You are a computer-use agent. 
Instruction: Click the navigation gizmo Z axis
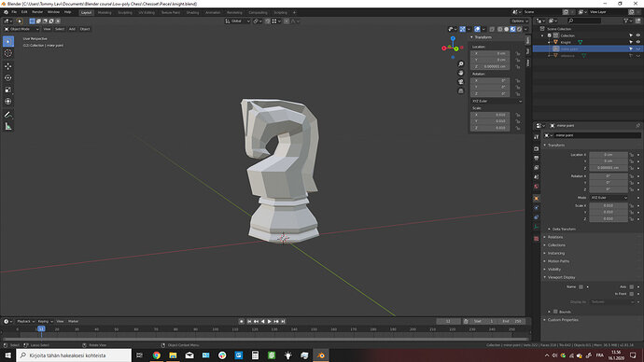[453, 38]
